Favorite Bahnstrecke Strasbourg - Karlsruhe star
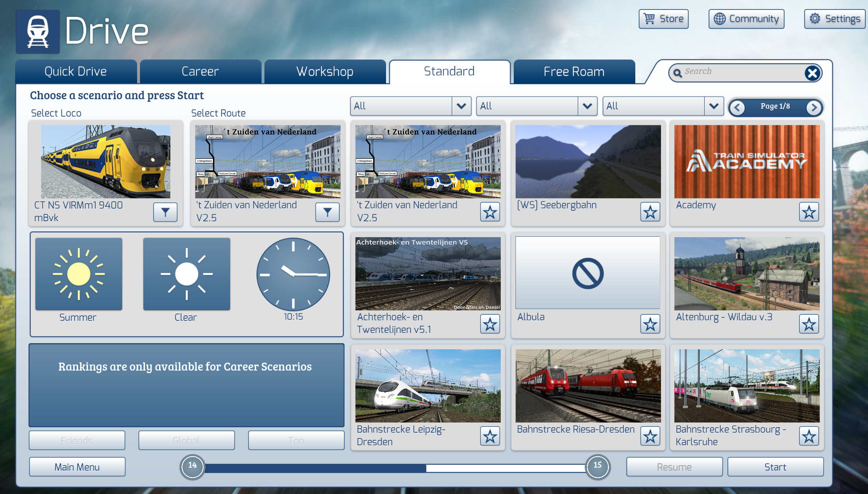This screenshot has height=494, width=868. pos(809,436)
